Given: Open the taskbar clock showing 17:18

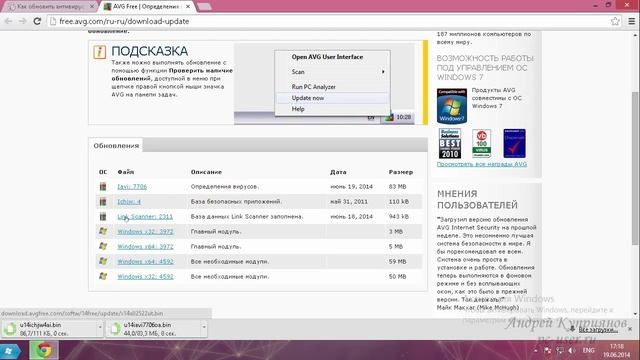Looking at the screenshot, I should click(x=617, y=351).
